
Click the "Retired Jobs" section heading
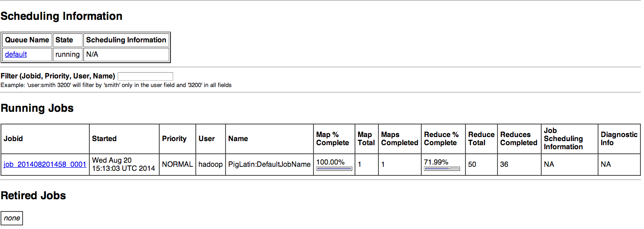[x=33, y=196]
